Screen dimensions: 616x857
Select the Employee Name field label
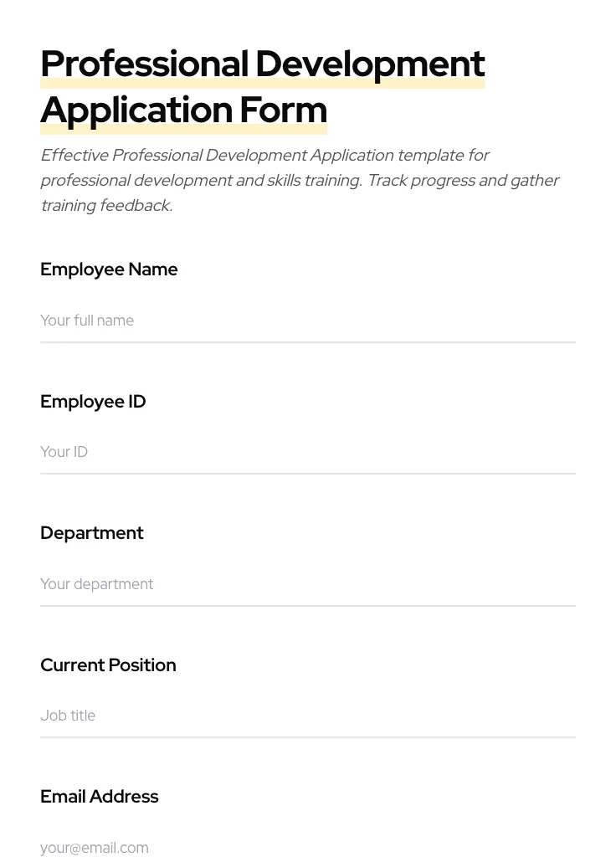coord(109,269)
